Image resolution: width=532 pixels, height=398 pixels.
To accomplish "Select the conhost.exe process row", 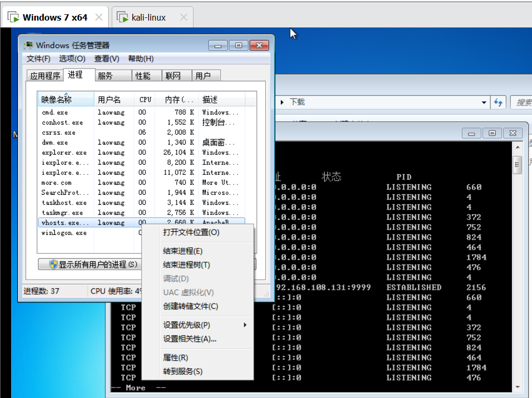I will point(141,122).
